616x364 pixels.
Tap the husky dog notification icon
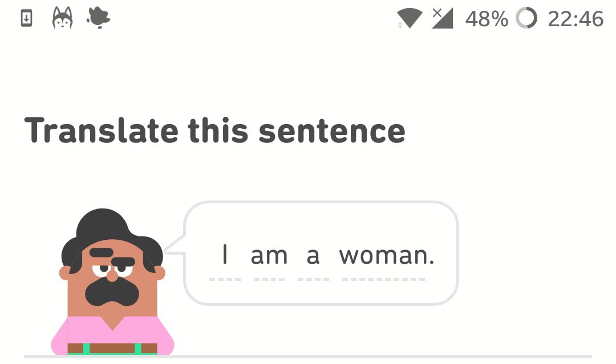tap(62, 19)
